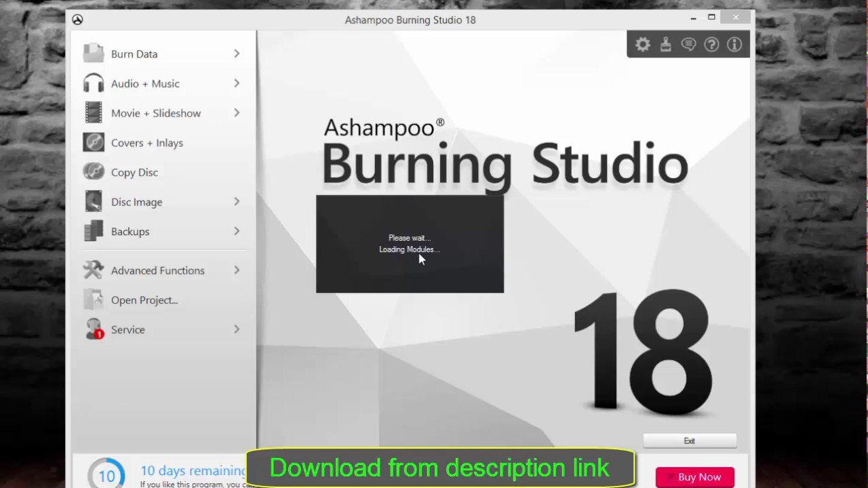Choose Open Project... entry

(163, 300)
